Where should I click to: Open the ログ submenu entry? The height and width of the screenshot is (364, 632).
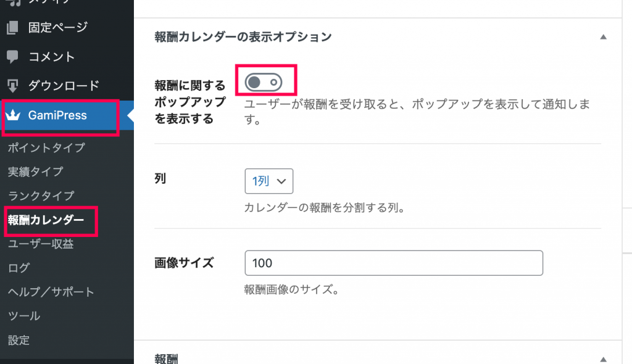(19, 268)
